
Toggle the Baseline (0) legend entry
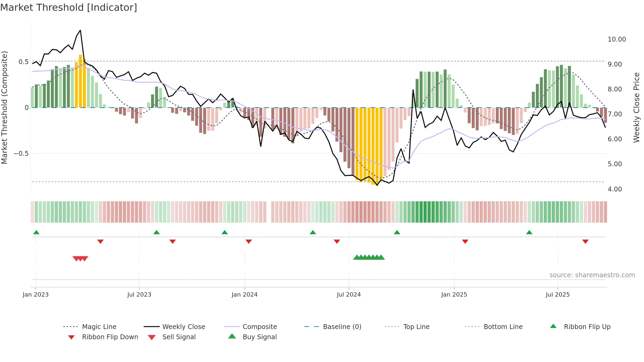click(333, 327)
